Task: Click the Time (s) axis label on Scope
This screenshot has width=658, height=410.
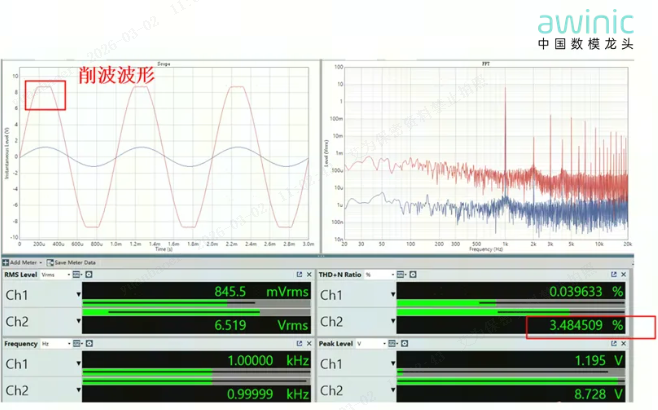Action: click(164, 249)
